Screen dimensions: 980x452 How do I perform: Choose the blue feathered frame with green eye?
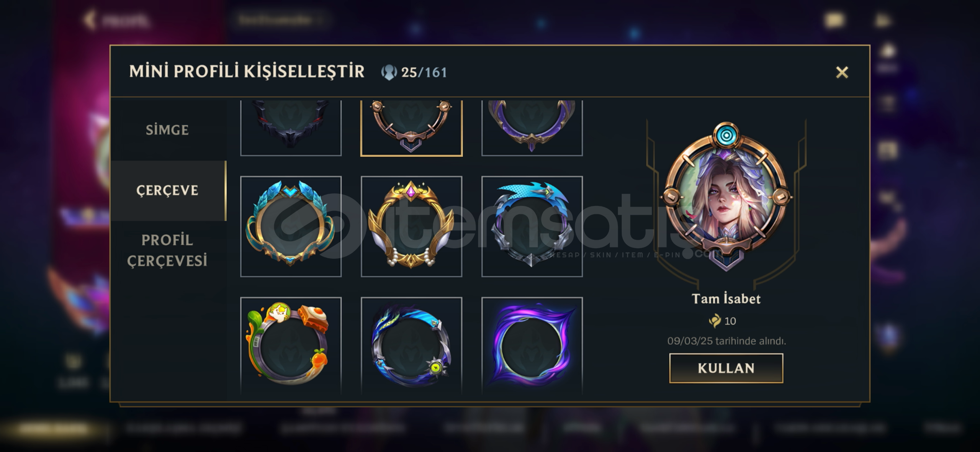click(x=412, y=345)
